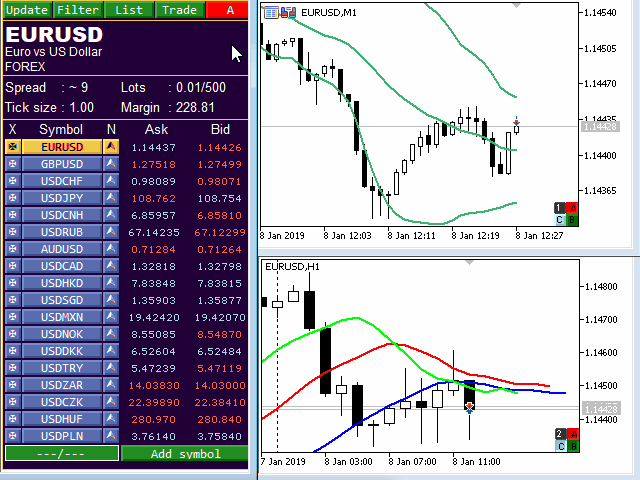Click the Ask column header

(x=156, y=129)
